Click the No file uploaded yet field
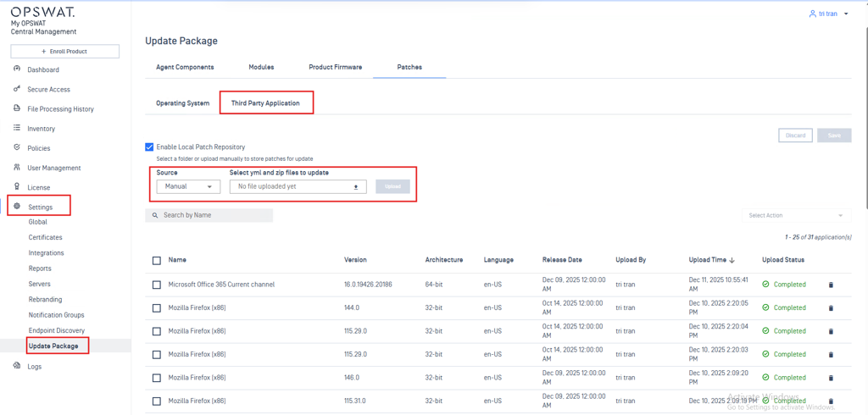Image resolution: width=868 pixels, height=415 pixels. [298, 187]
